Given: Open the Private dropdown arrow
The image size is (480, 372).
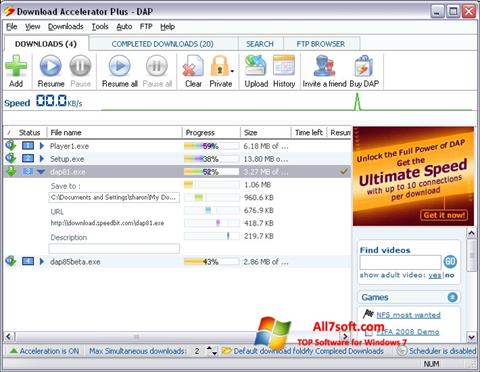Looking at the screenshot, I should 232,71.
